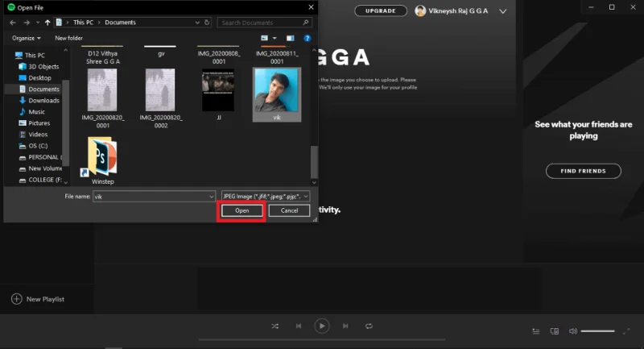Click the D12 Vithya Shree G G A file name
644x349 pixels.
(x=103, y=57)
